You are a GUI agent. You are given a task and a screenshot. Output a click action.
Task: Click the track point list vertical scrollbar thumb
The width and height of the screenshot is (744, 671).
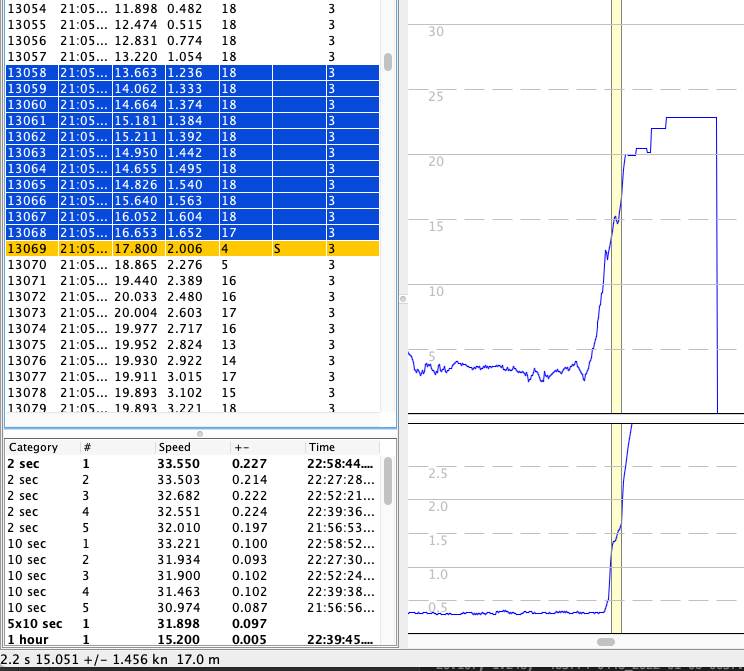pos(388,61)
